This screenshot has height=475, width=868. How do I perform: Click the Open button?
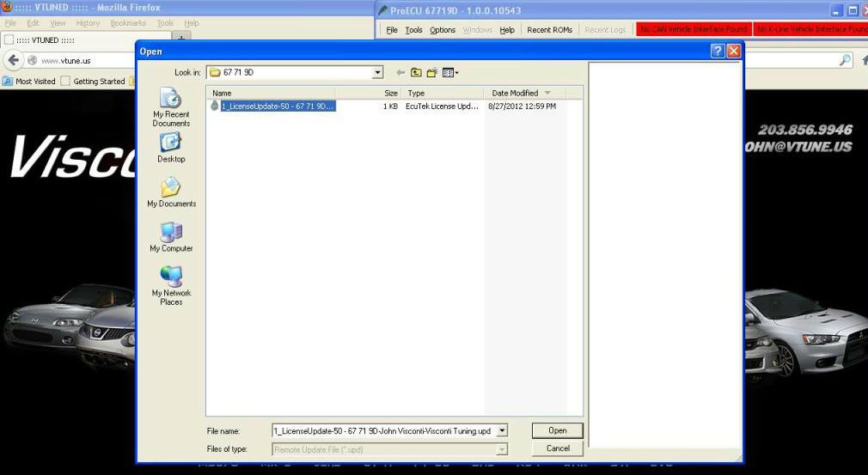[557, 430]
